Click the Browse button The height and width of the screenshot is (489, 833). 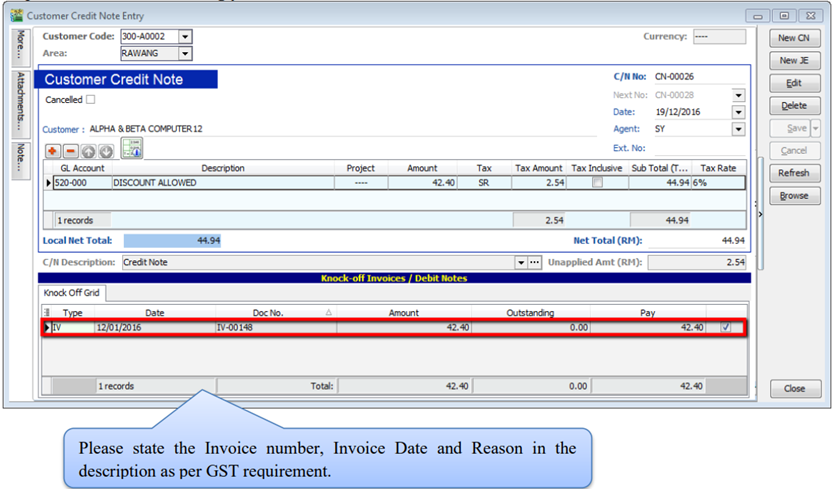coord(794,196)
